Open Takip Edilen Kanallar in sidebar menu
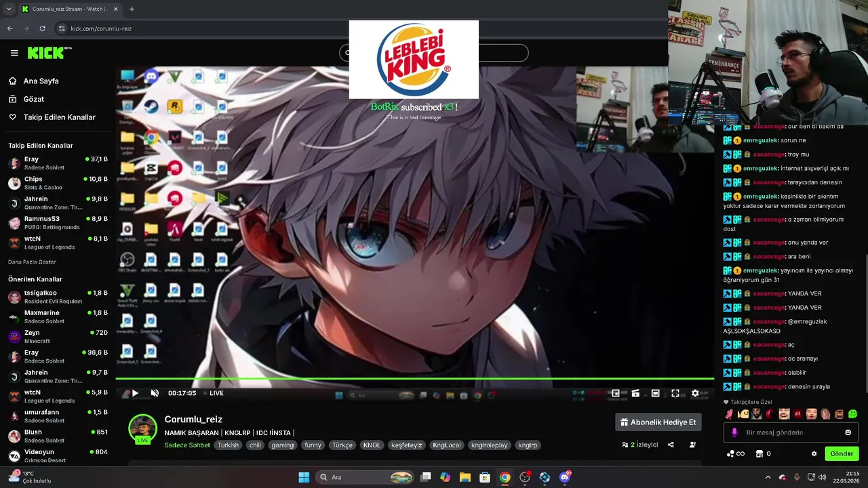Image resolution: width=868 pixels, height=488 pixels. [x=59, y=117]
